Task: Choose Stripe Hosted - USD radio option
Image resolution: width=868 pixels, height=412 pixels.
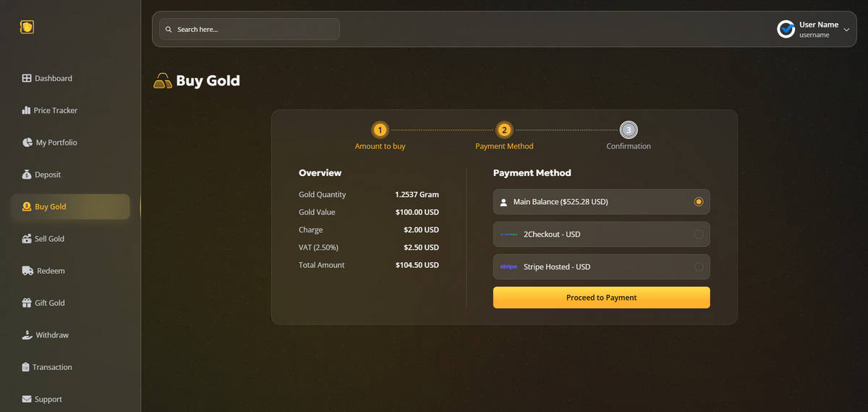Action: coord(698,266)
